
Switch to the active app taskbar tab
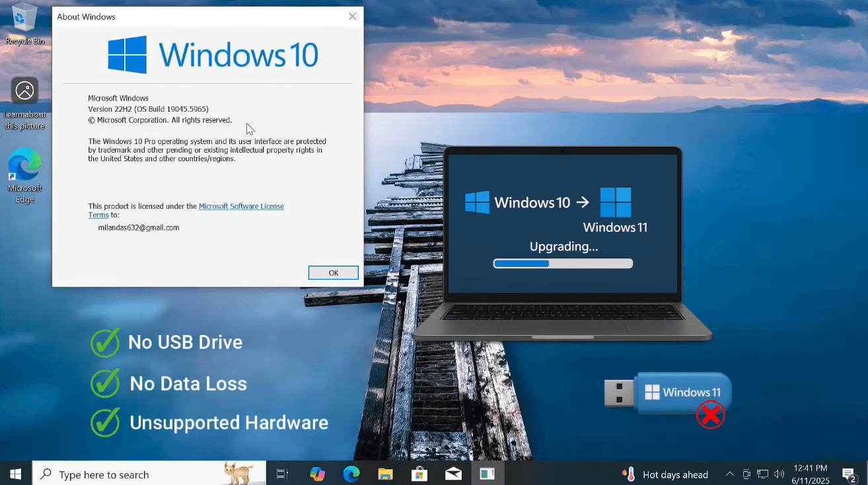(x=487, y=474)
